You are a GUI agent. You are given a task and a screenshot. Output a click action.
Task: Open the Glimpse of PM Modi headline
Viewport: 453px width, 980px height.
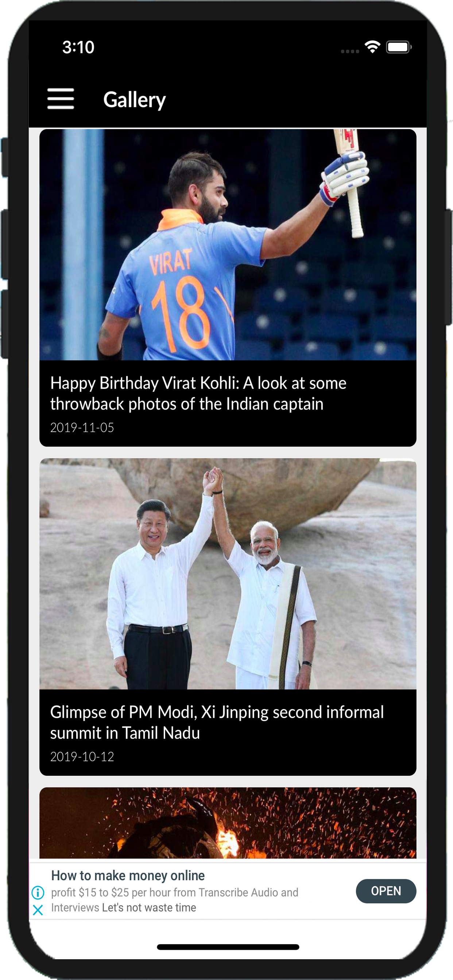click(217, 723)
